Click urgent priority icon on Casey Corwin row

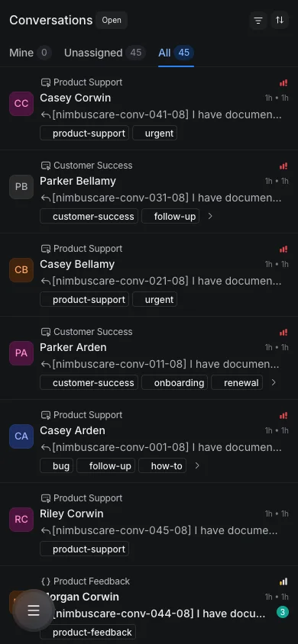[283, 83]
